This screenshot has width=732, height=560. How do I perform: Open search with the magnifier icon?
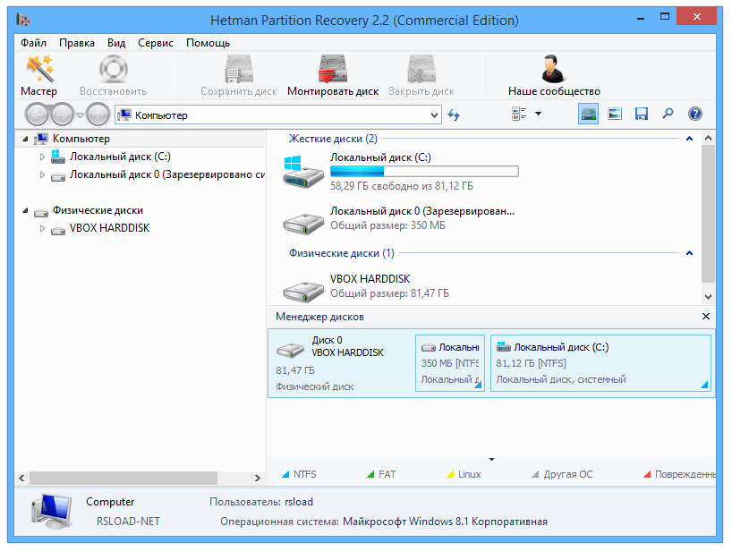coord(668,114)
